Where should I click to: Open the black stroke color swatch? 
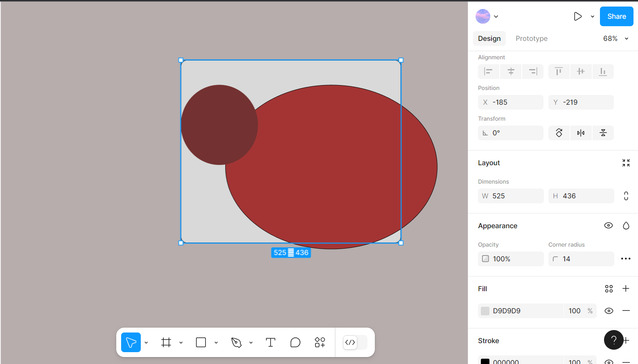pyautogui.click(x=485, y=362)
